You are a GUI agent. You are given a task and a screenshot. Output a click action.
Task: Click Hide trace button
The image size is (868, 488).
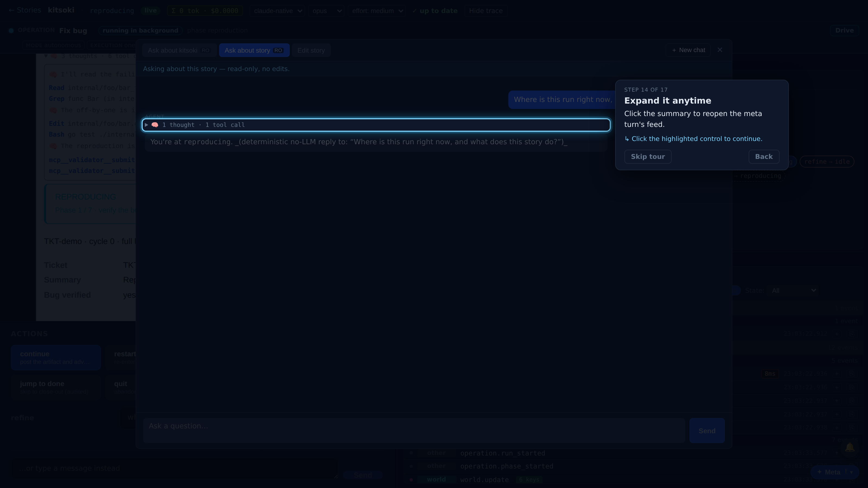486,11
